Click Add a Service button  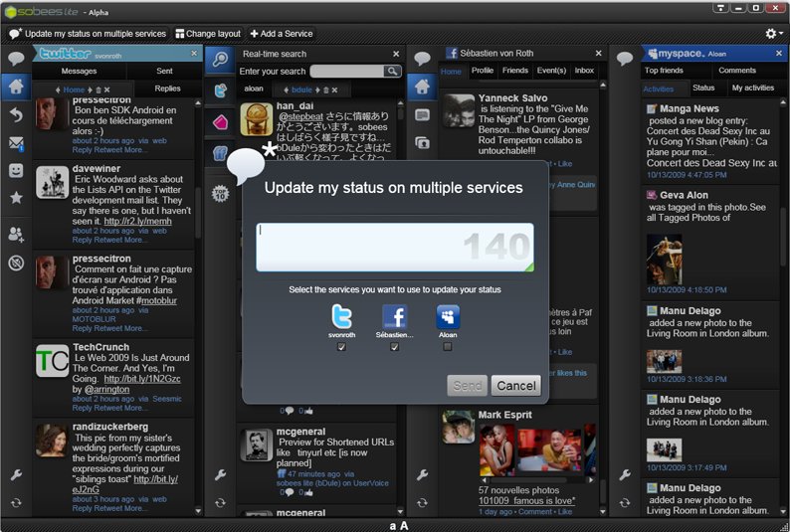point(282,34)
